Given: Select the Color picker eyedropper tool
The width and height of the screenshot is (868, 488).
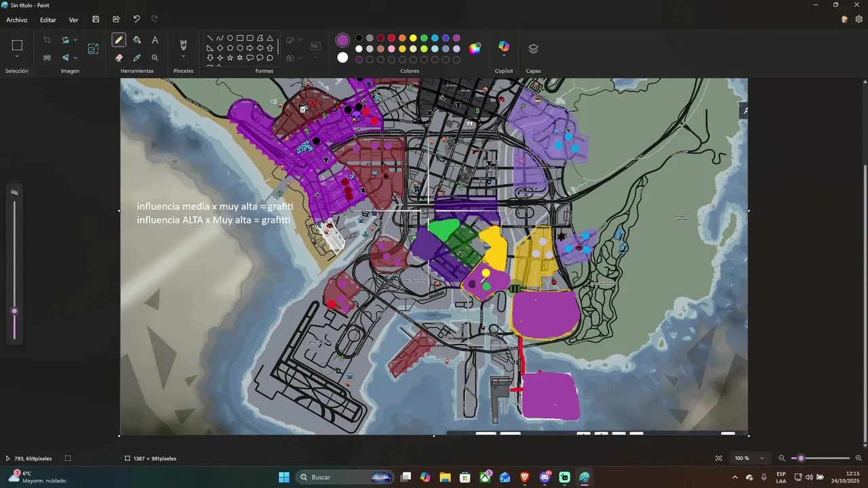Looking at the screenshot, I should click(137, 58).
